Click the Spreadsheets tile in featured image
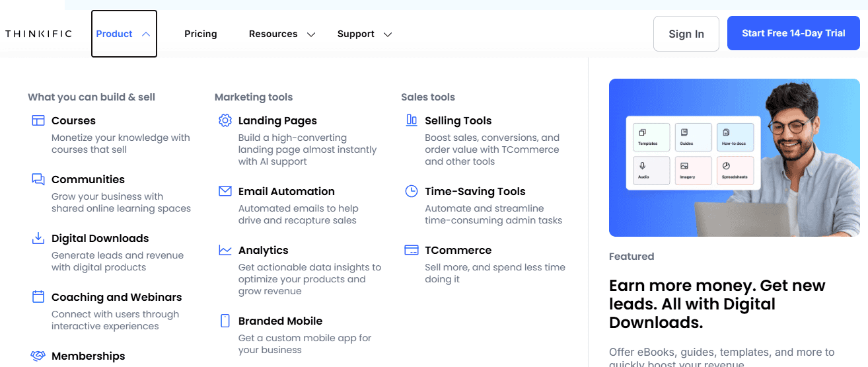 735,171
